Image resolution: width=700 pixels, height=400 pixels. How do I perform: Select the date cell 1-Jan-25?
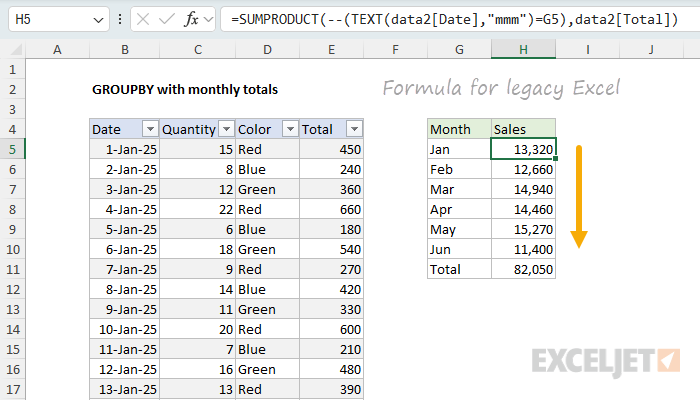click(125, 149)
